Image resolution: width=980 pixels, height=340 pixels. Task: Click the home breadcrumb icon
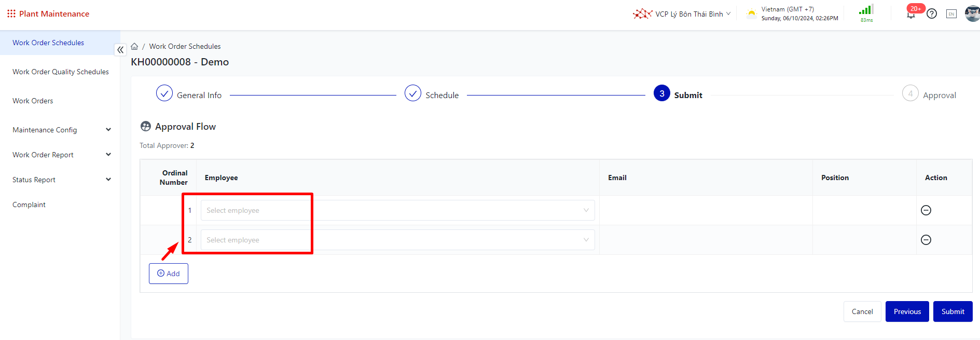(x=134, y=46)
